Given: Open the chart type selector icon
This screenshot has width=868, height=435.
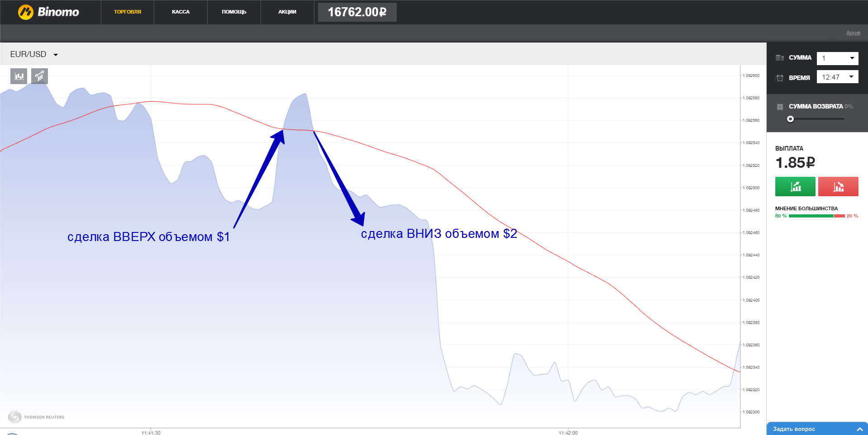Looking at the screenshot, I should [x=19, y=76].
